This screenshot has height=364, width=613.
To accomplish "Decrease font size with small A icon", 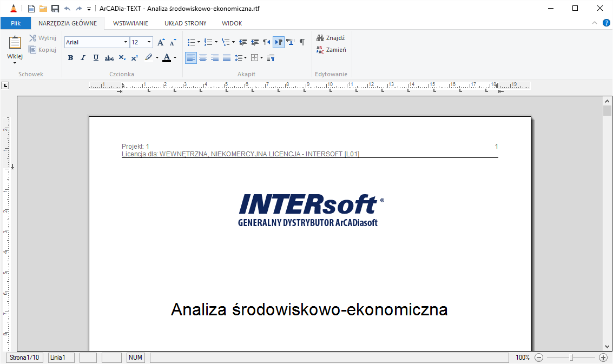I will (173, 42).
